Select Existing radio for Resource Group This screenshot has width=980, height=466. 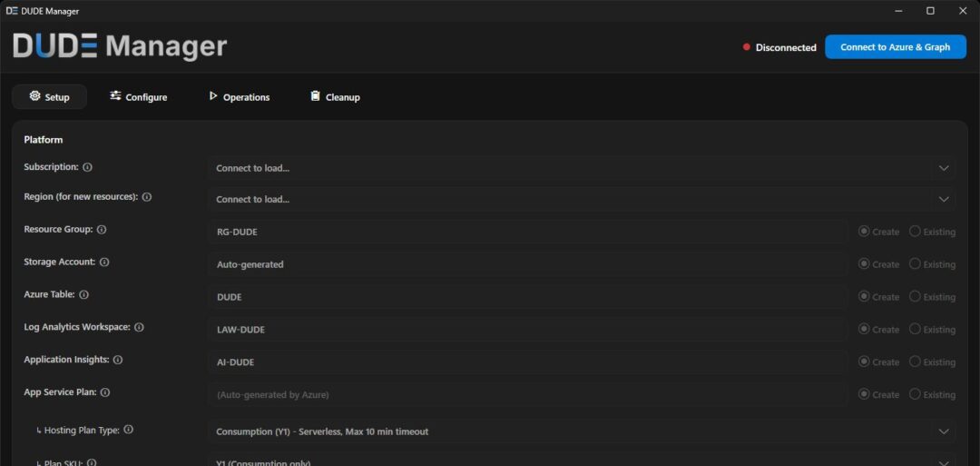[x=915, y=232]
